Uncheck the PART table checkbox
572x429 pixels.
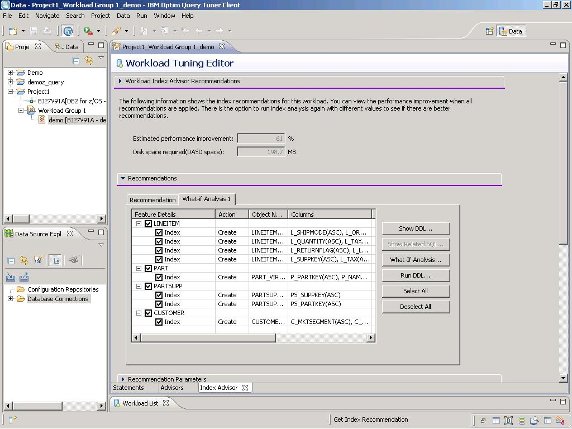tap(148, 268)
